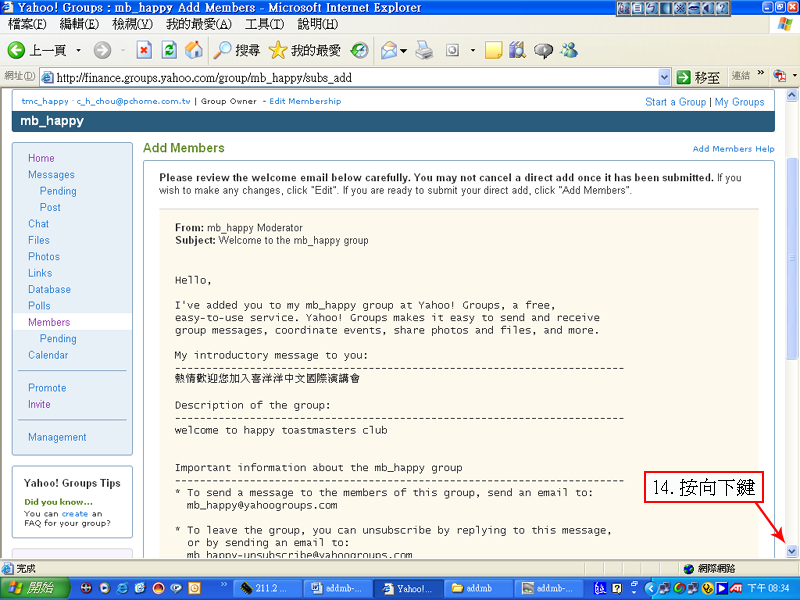Image resolution: width=800 pixels, height=600 pixels.
Task: Open the 我的最愛 menu in menu bar
Action: (x=198, y=24)
